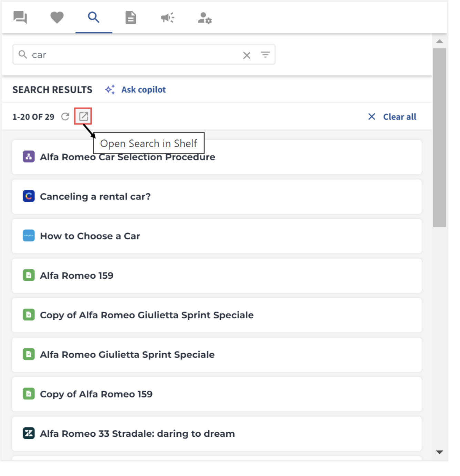Open the chat conversations tab
Image resolution: width=460 pixels, height=476 pixels.
tap(20, 17)
